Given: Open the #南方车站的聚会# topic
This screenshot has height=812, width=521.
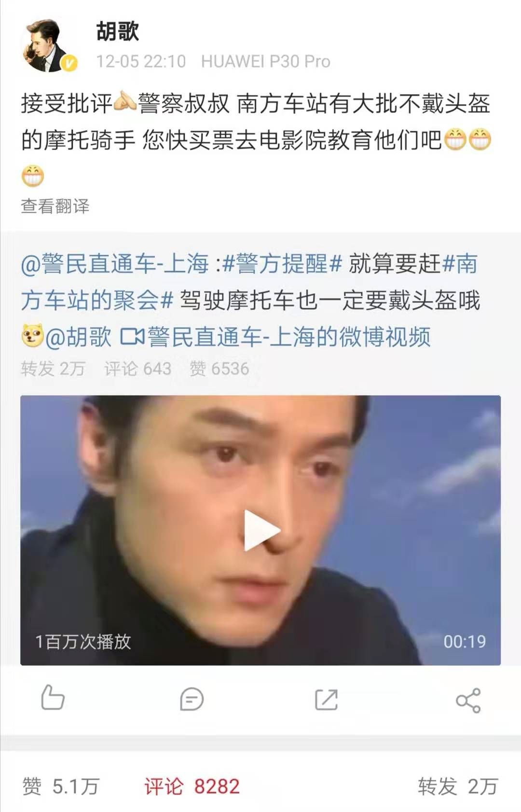Looking at the screenshot, I should coord(249,282).
